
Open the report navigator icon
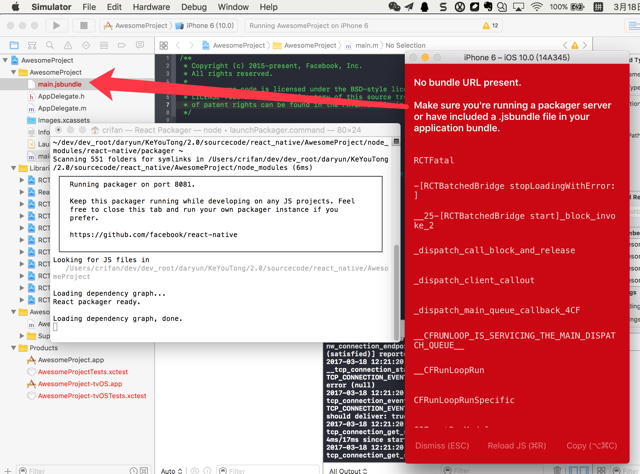coord(140,45)
